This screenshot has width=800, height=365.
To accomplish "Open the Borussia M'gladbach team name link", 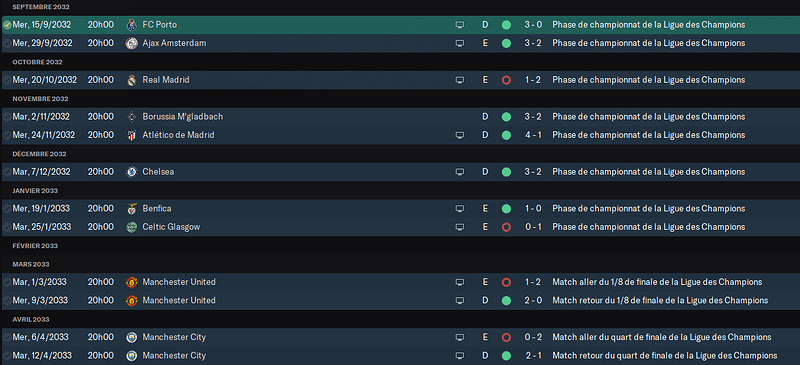I will click(x=183, y=117).
